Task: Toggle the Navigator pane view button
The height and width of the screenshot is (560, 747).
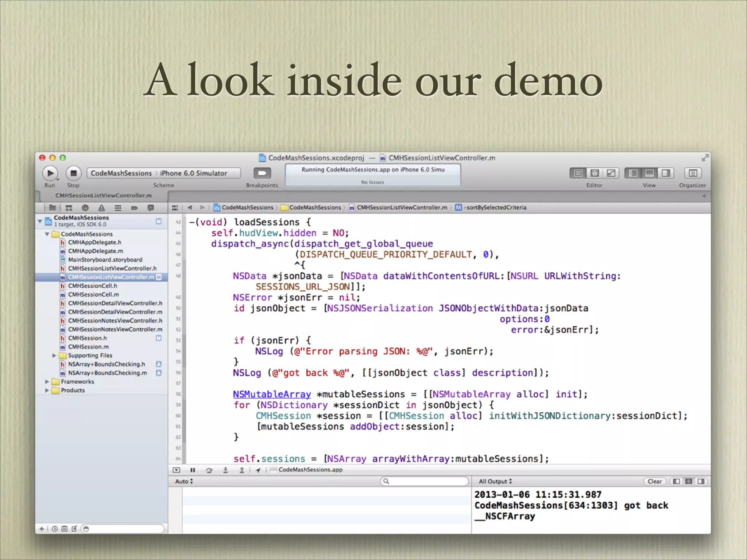Action: click(x=633, y=173)
